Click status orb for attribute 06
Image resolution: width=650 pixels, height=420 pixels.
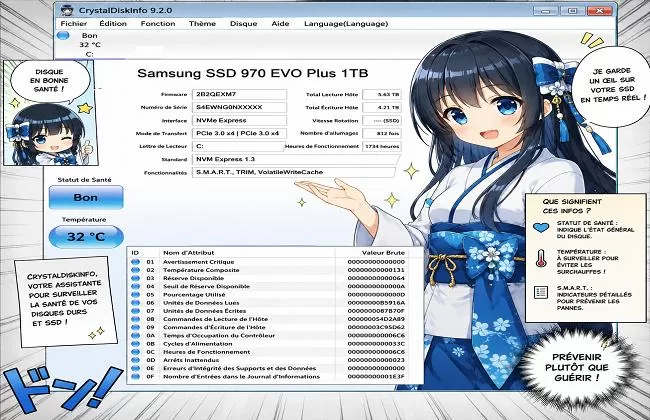(136, 303)
